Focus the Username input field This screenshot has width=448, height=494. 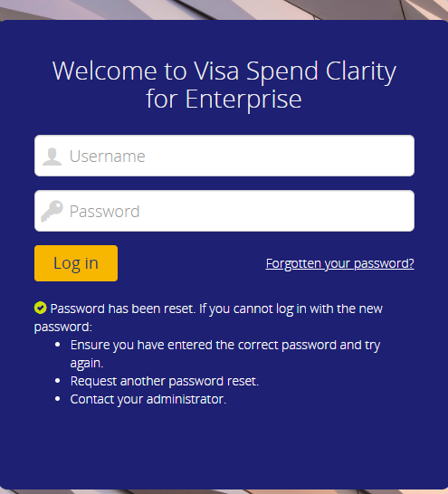224,156
